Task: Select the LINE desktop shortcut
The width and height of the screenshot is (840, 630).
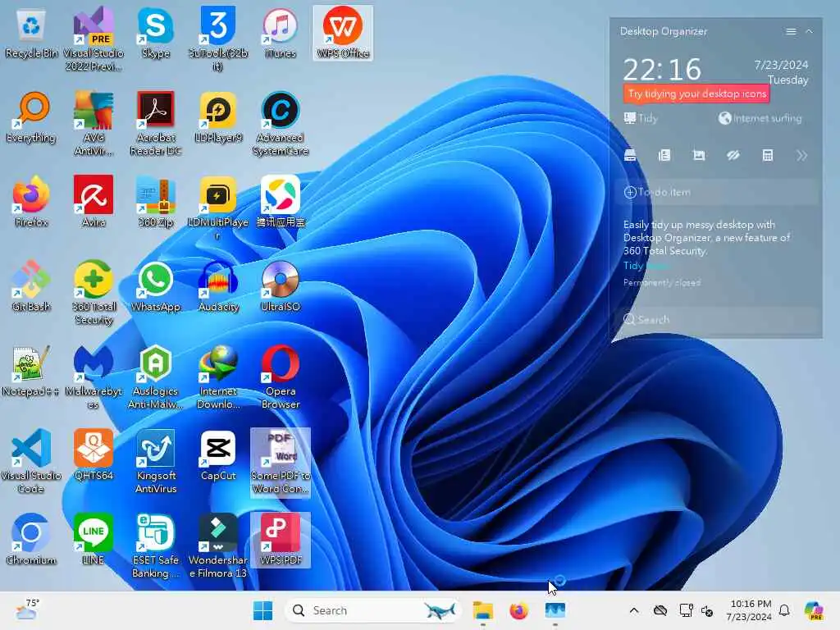Action: (94, 540)
